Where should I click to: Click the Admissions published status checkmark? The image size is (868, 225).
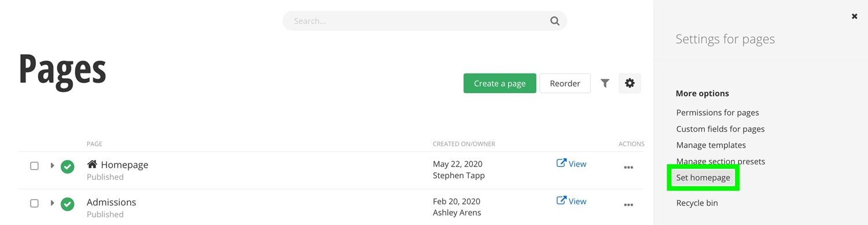pos(68,204)
